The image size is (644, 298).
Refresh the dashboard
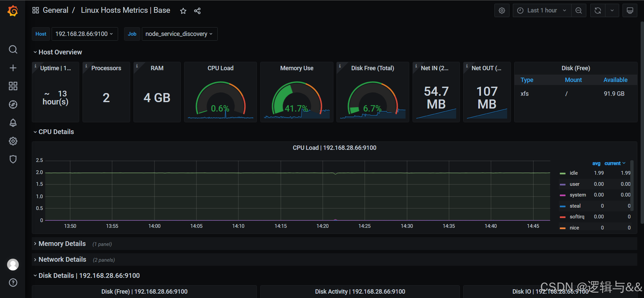click(597, 10)
